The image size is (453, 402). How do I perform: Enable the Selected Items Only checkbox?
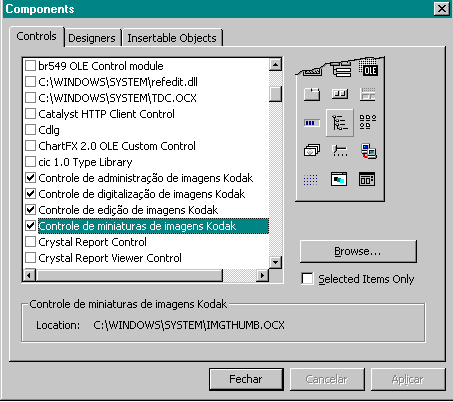tap(307, 279)
